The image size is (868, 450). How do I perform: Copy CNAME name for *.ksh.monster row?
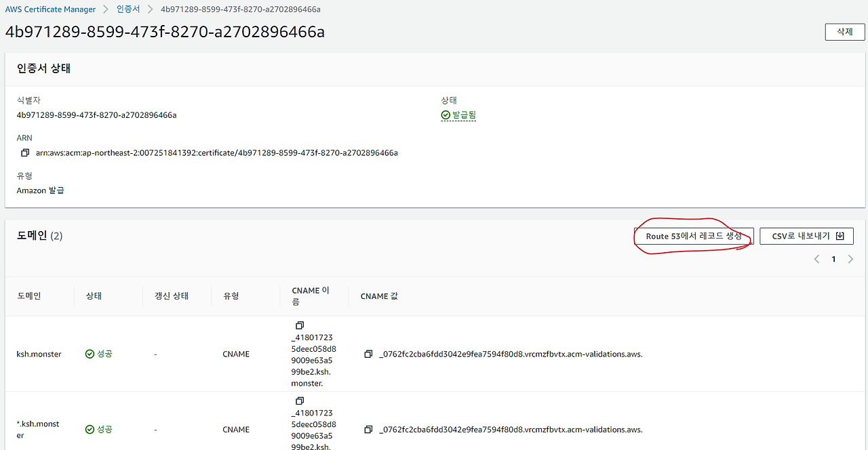pyautogui.click(x=300, y=401)
